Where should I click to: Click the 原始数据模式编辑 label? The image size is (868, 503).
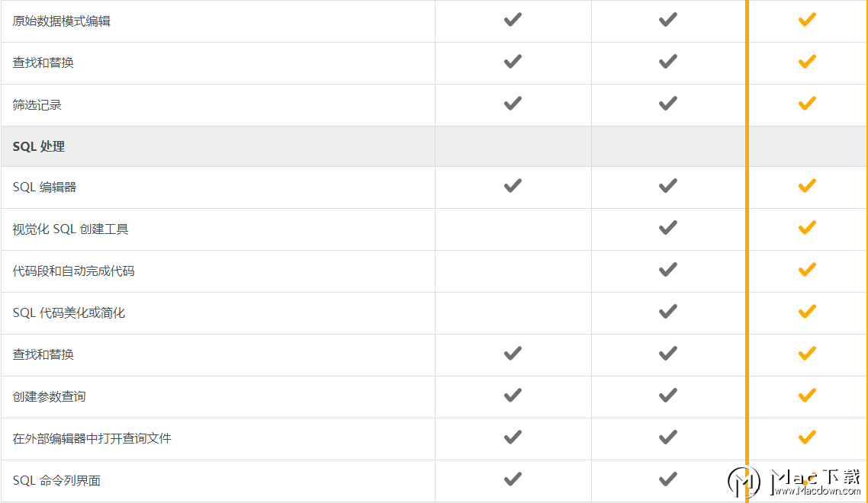click(x=62, y=21)
